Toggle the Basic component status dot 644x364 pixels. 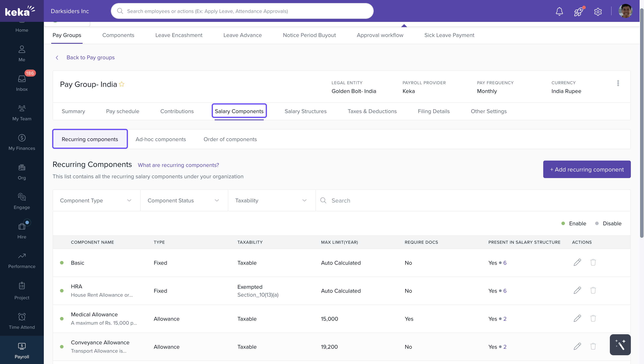62,263
